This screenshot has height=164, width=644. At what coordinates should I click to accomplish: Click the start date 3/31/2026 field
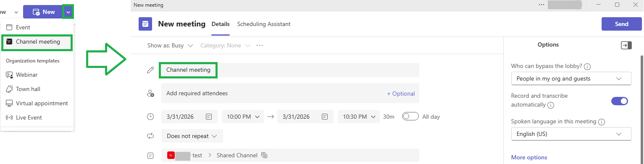click(x=189, y=117)
